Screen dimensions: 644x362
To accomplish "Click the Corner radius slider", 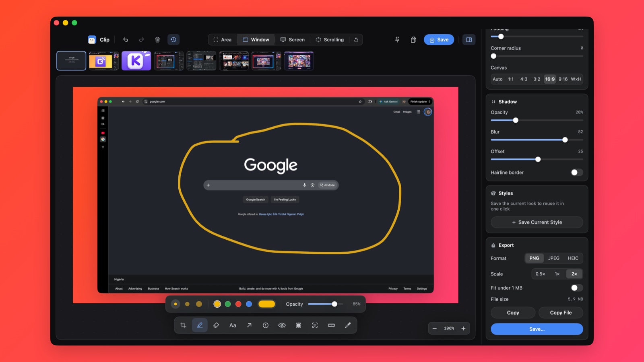I will [537, 56].
